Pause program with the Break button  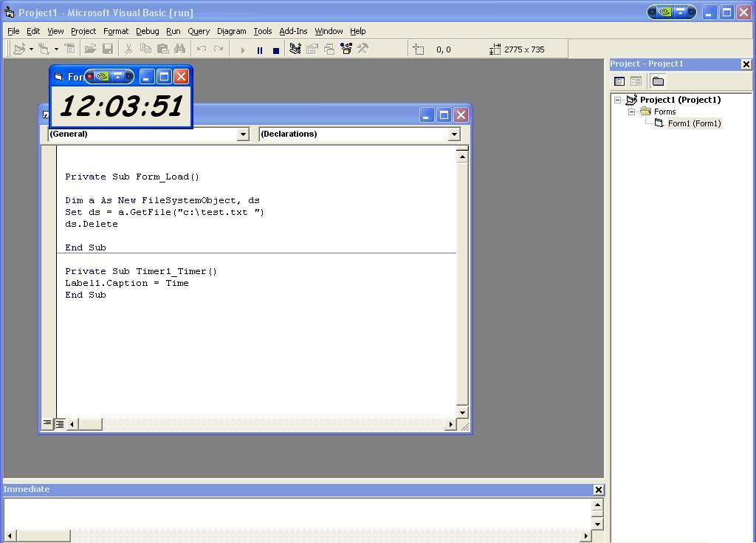[x=260, y=49]
